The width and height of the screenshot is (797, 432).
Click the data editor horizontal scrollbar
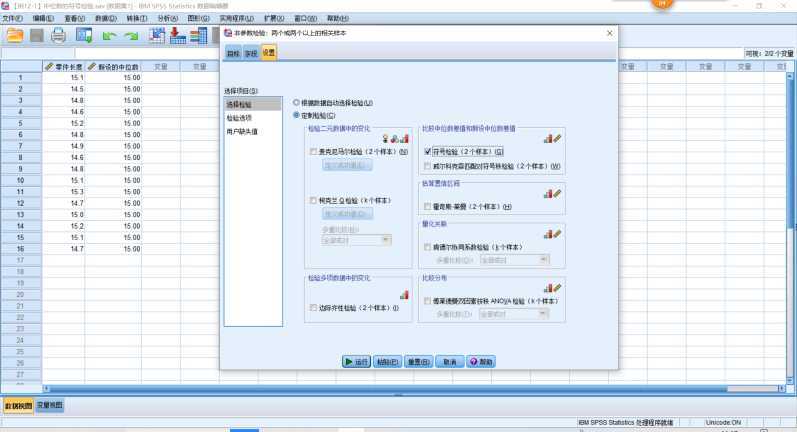[x=389, y=389]
